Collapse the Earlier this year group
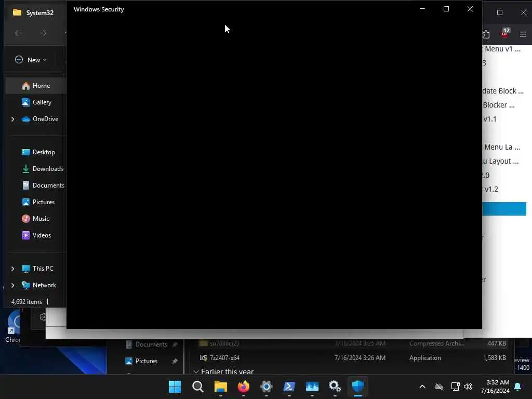Screen dimensions: 532x399 pos(196,372)
